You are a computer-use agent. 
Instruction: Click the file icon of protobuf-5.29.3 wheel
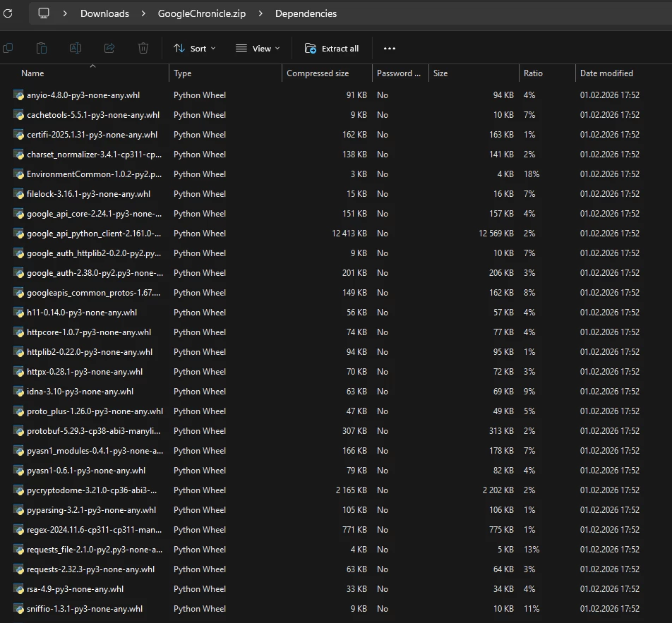18,430
